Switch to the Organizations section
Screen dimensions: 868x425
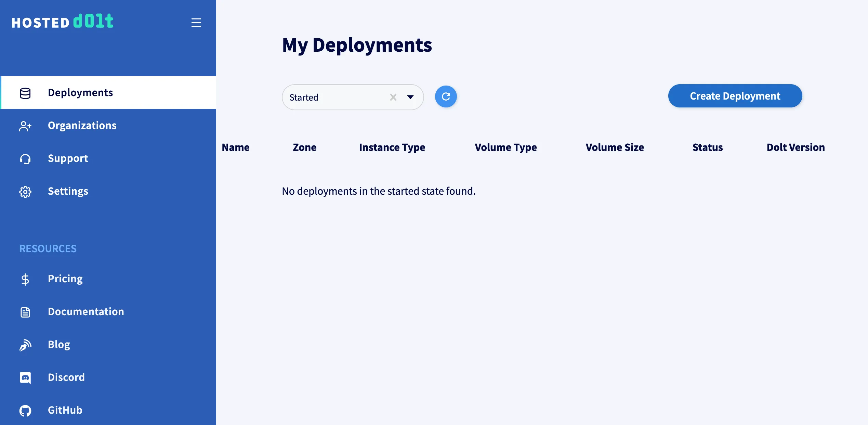[82, 125]
